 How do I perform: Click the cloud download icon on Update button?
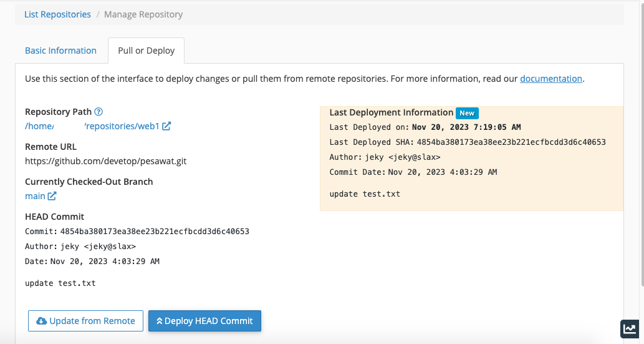[41, 321]
